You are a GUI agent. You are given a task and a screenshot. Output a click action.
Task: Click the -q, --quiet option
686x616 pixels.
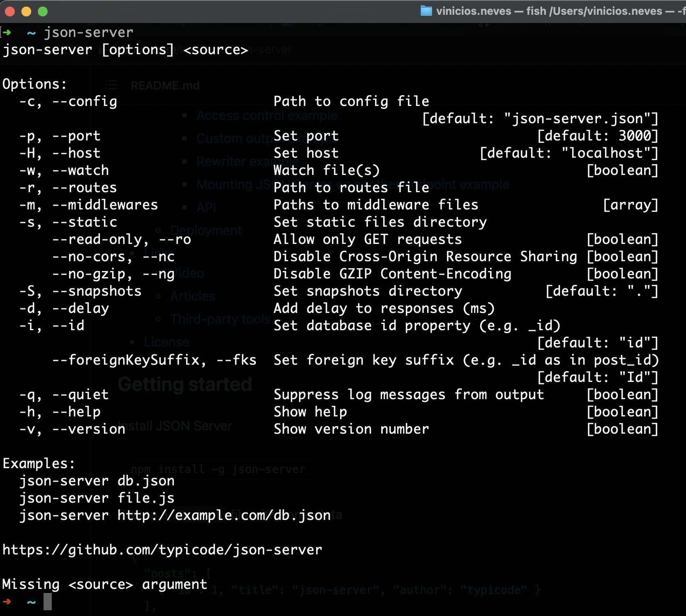tap(64, 395)
